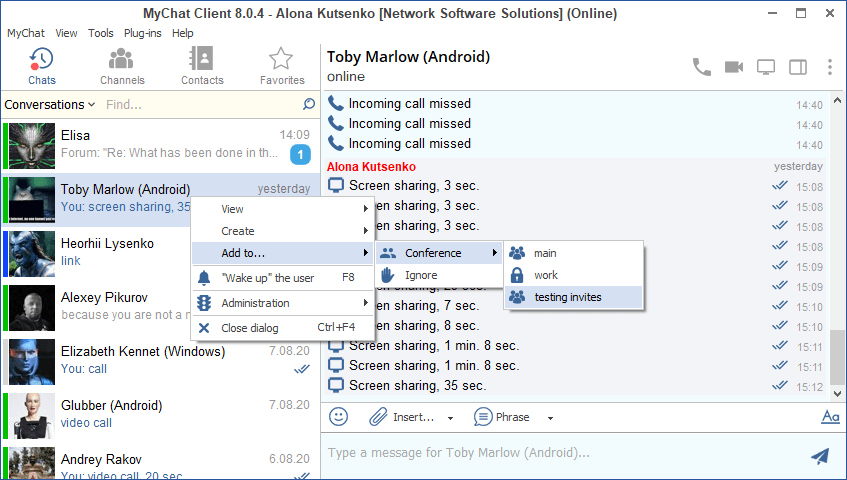The image size is (847, 480).
Task: Open the three-dot more options menu
Action: (x=829, y=67)
